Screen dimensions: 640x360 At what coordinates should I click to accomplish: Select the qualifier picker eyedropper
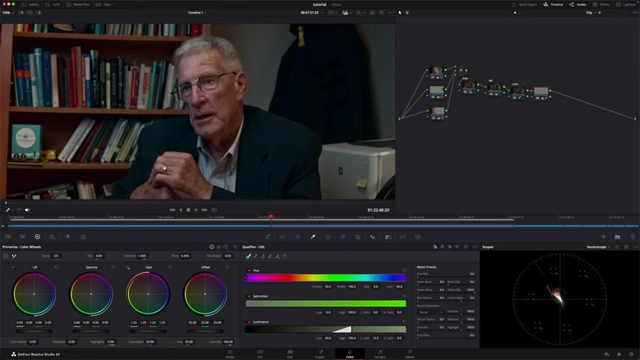click(248, 256)
